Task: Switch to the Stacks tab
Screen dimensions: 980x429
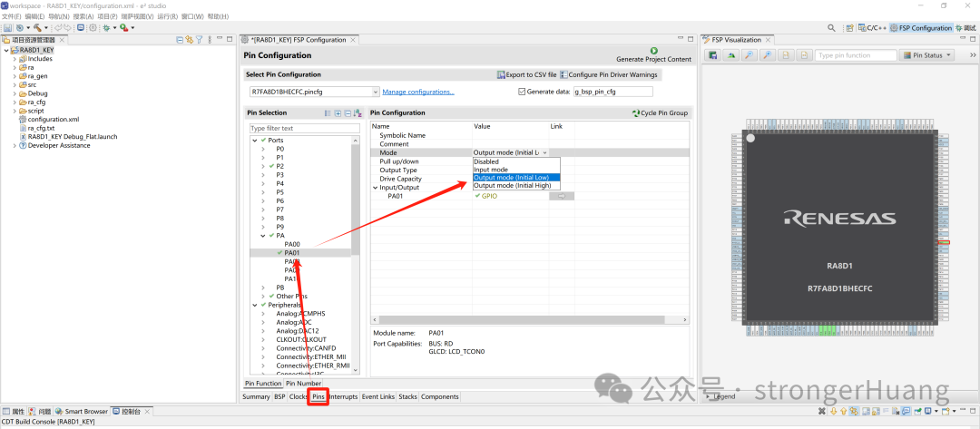Action: (407, 396)
